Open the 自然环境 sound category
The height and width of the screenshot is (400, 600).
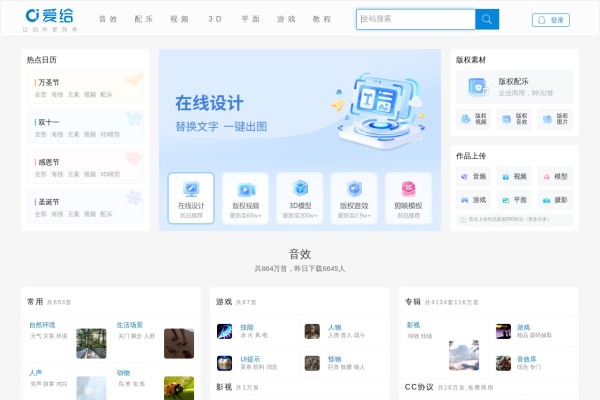pyautogui.click(x=43, y=325)
